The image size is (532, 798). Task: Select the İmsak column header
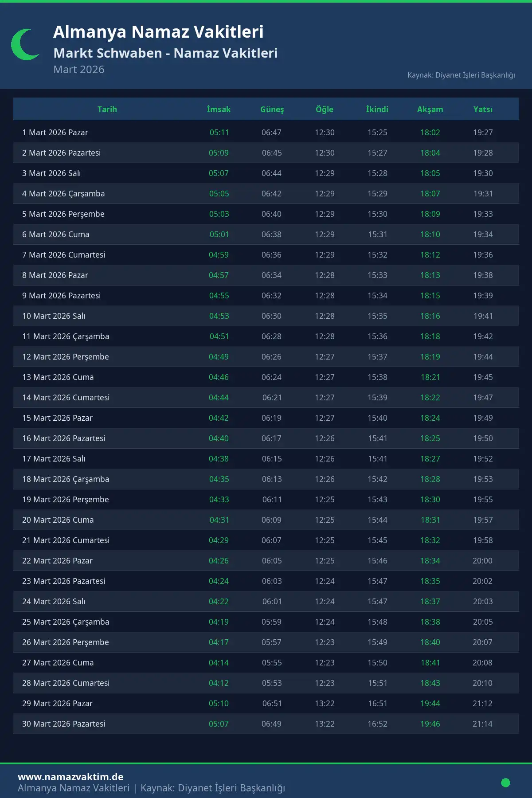click(x=219, y=110)
